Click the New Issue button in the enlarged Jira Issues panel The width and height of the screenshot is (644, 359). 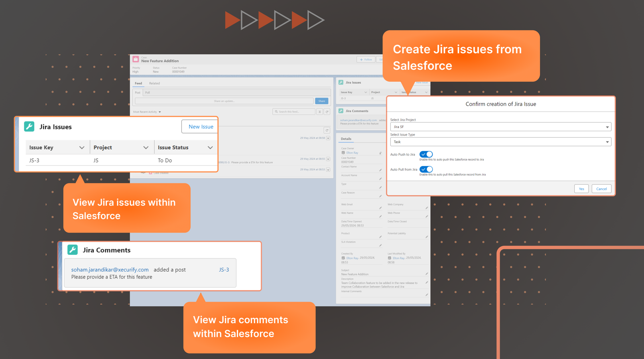199,126
